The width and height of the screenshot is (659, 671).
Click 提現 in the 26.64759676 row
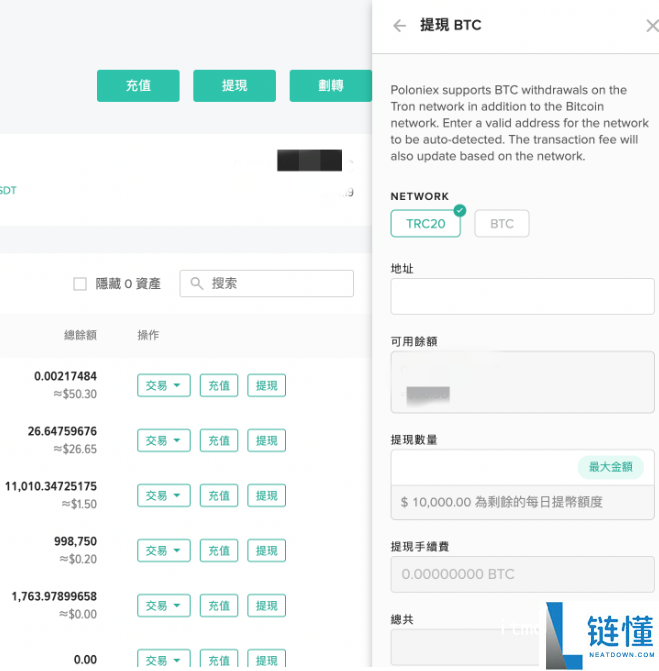(266, 440)
